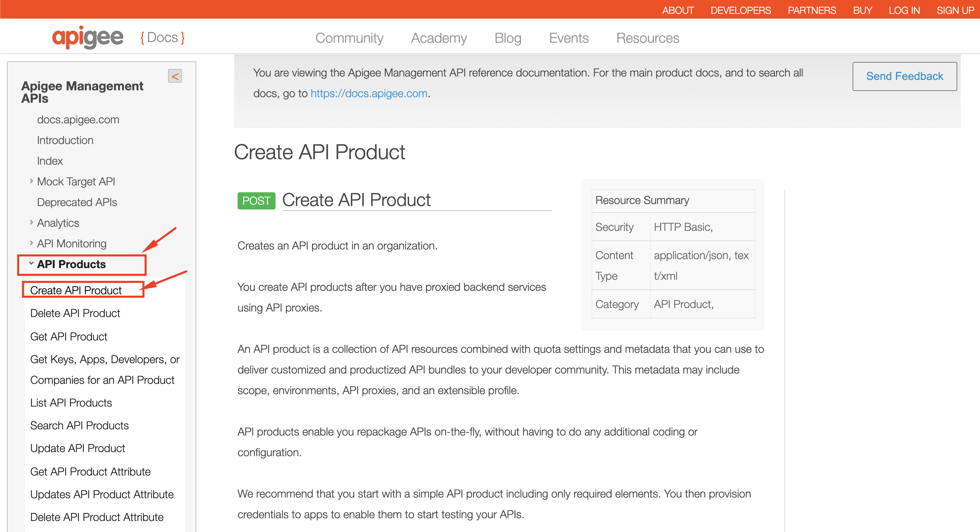Select Delete API Product in the sidebar
The image size is (980, 532).
[75, 313]
